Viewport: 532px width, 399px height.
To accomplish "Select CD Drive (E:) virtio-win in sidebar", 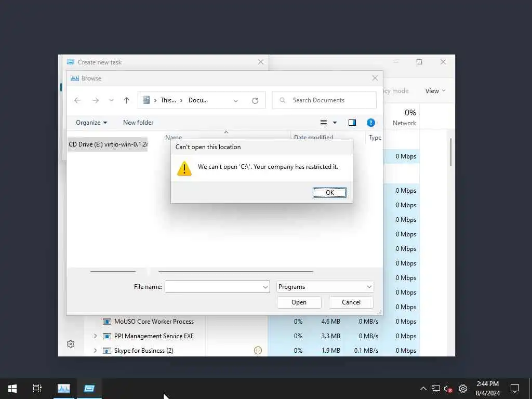I will [x=108, y=144].
